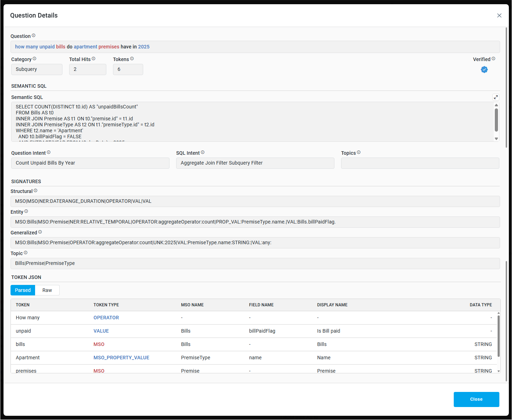Click the info icon next to Topics
The height and width of the screenshot is (420, 512).
click(359, 152)
